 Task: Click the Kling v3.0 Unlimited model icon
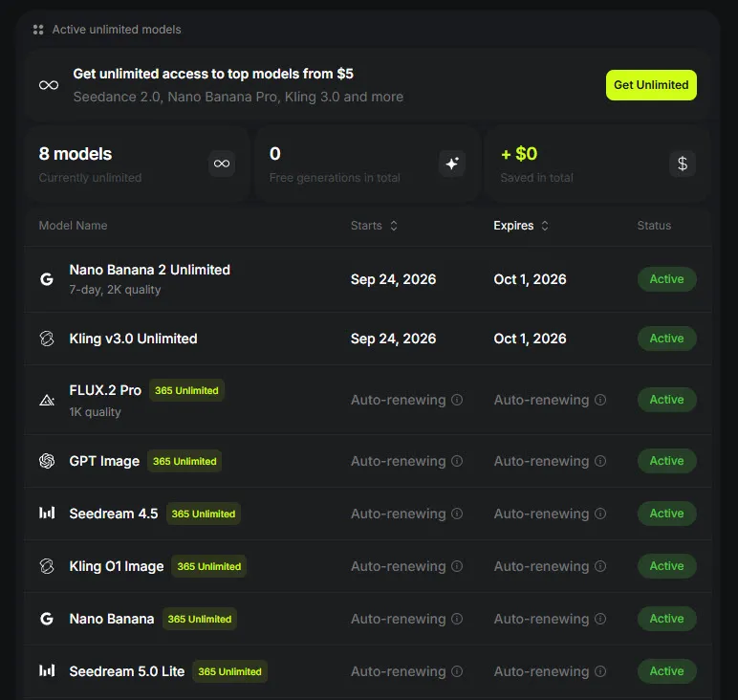tap(47, 339)
